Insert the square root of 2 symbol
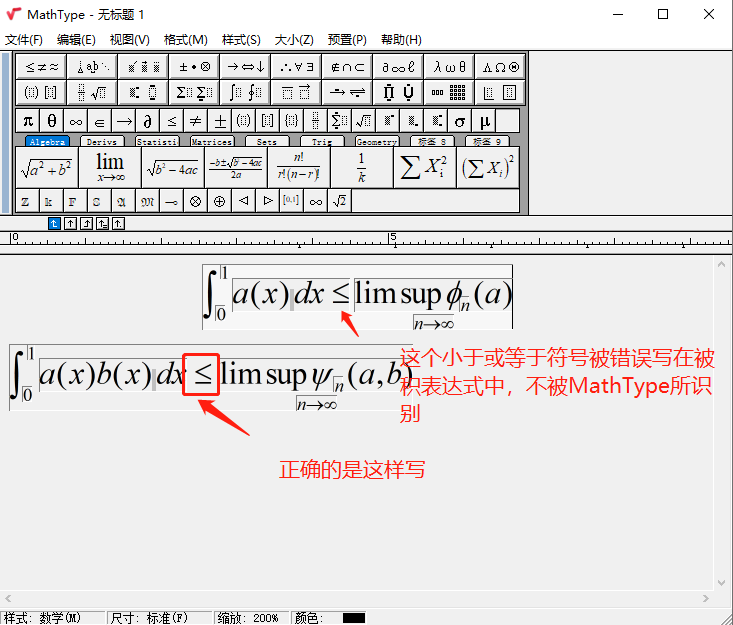 pyautogui.click(x=339, y=201)
